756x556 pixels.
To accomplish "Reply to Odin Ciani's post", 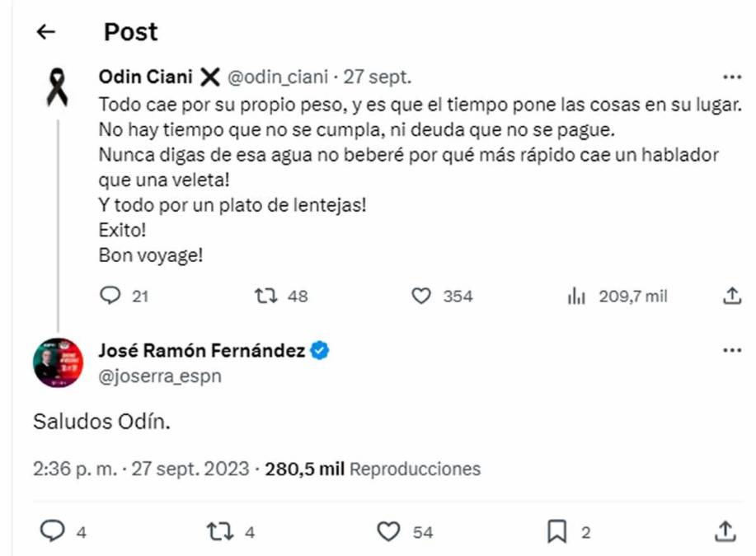I will [x=110, y=296].
